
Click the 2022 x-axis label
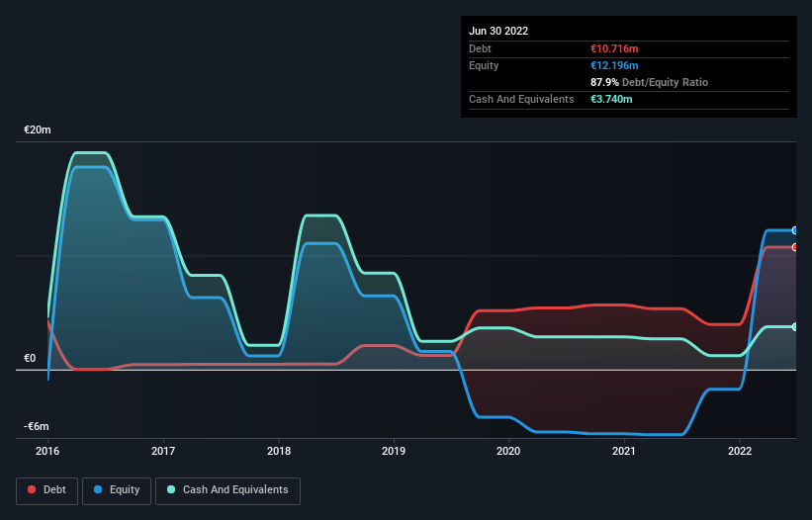pos(740,451)
